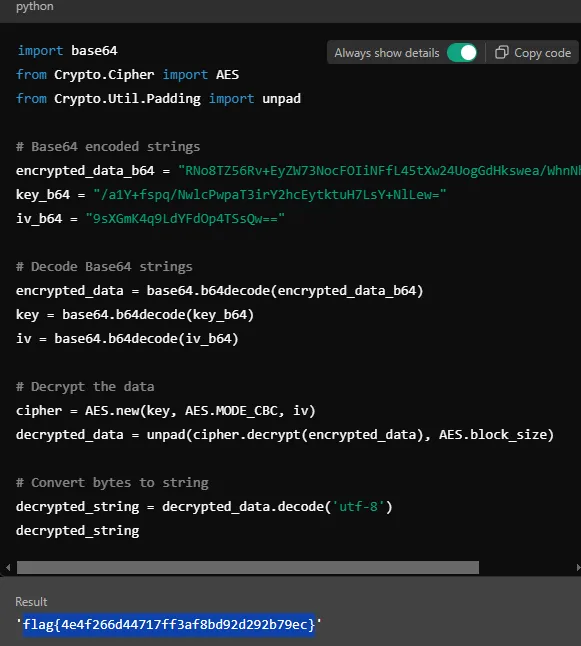Image resolution: width=581 pixels, height=646 pixels.
Task: Click the import base64 line
Action: point(68,51)
